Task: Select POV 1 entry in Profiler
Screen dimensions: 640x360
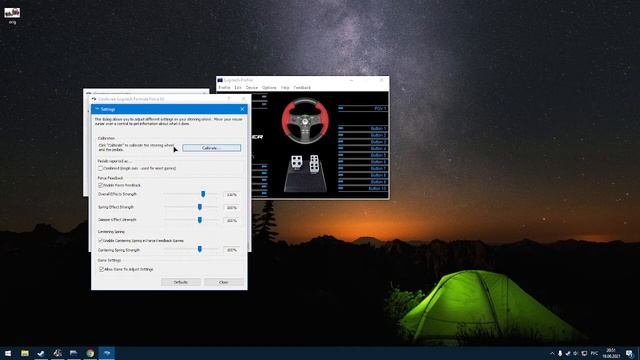Action: coord(362,109)
